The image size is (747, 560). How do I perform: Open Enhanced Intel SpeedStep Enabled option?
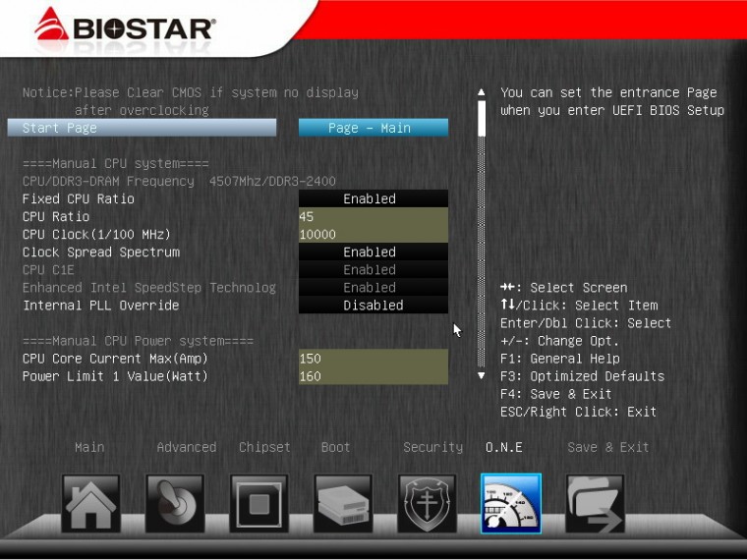[x=373, y=287]
